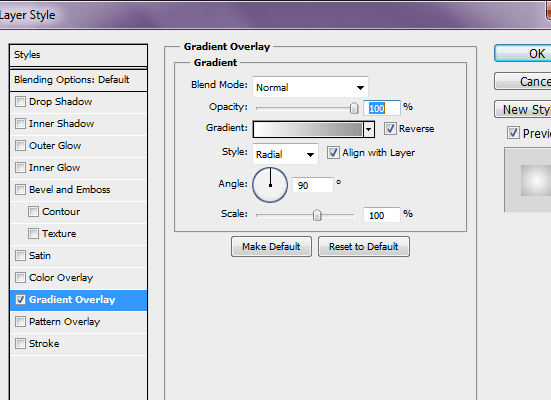The image size is (551, 400).
Task: Click the Angle dial control
Action: point(270,185)
